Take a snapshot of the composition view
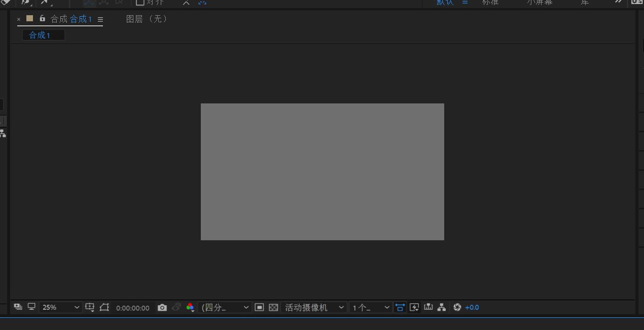Image resolution: width=644 pixels, height=330 pixels. pos(162,307)
